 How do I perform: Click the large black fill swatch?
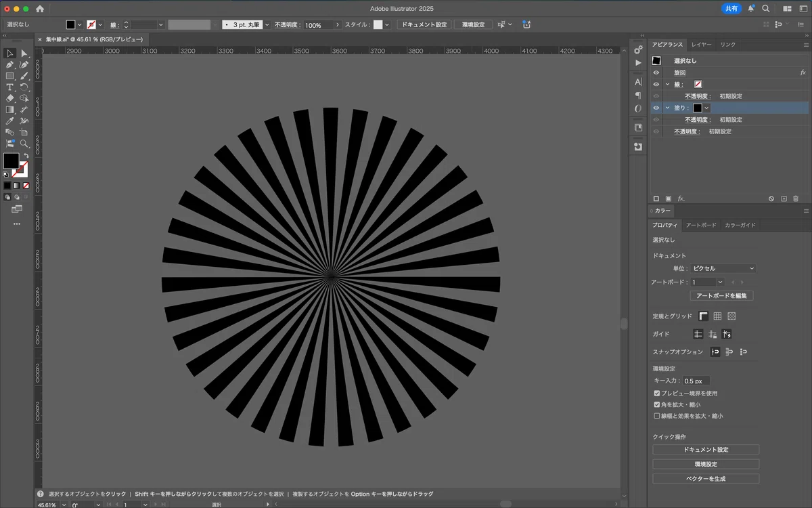(x=11, y=161)
